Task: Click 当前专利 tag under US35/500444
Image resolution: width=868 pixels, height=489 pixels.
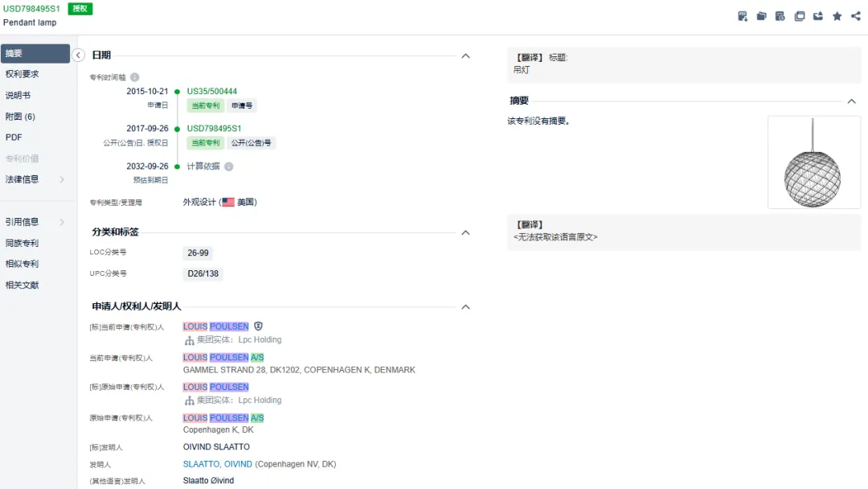Action: [206, 106]
